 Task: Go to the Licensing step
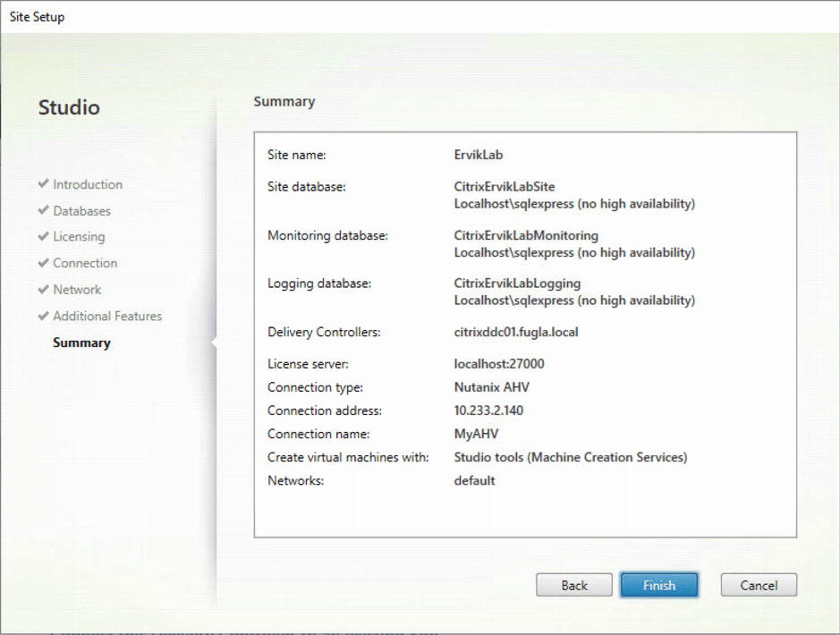(79, 237)
